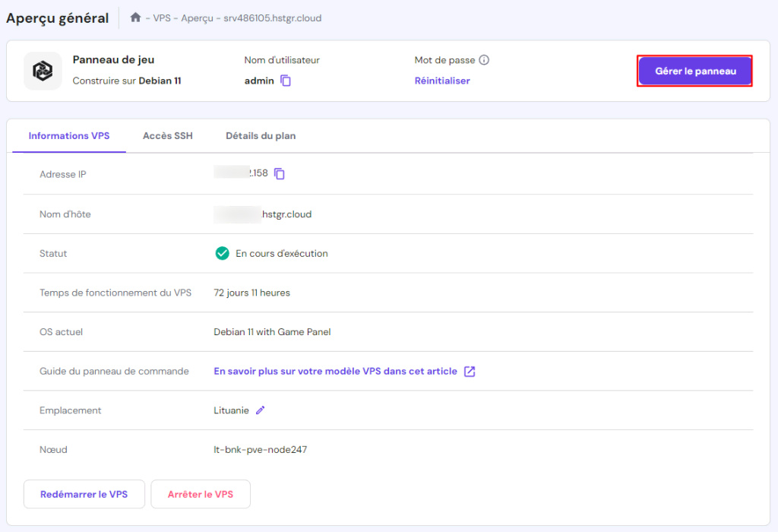
Task: Click the hstgr.cloud hostname value
Action: pos(286,214)
